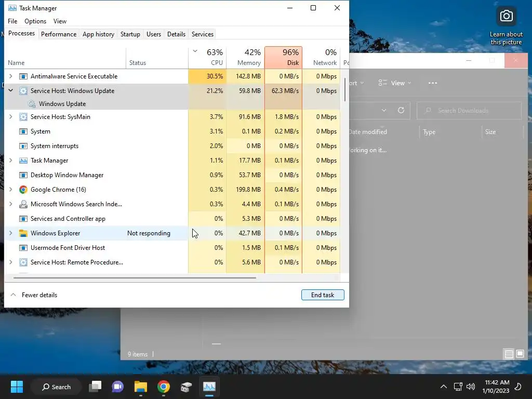Sort processes by the Memory column
This screenshot has height=399, width=532.
(245, 57)
